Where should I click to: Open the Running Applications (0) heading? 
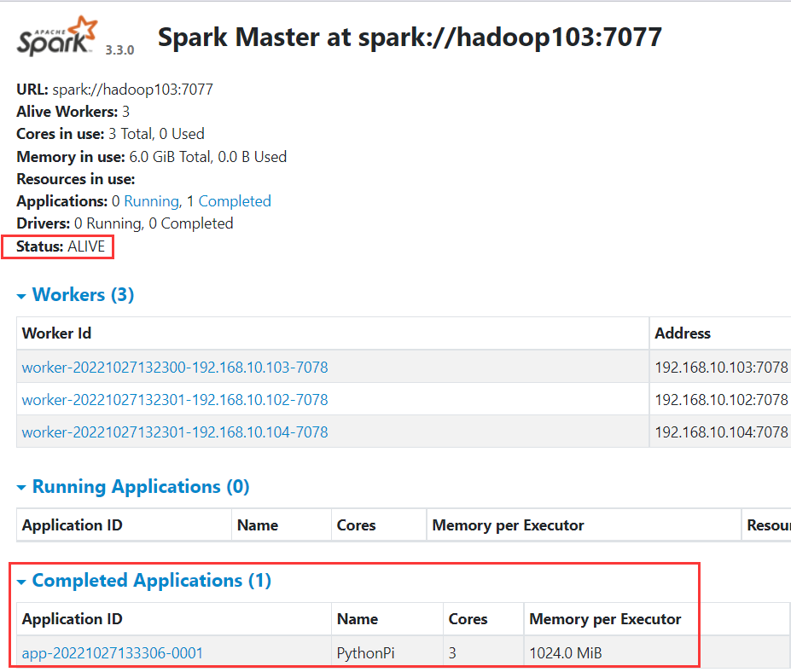point(141,486)
